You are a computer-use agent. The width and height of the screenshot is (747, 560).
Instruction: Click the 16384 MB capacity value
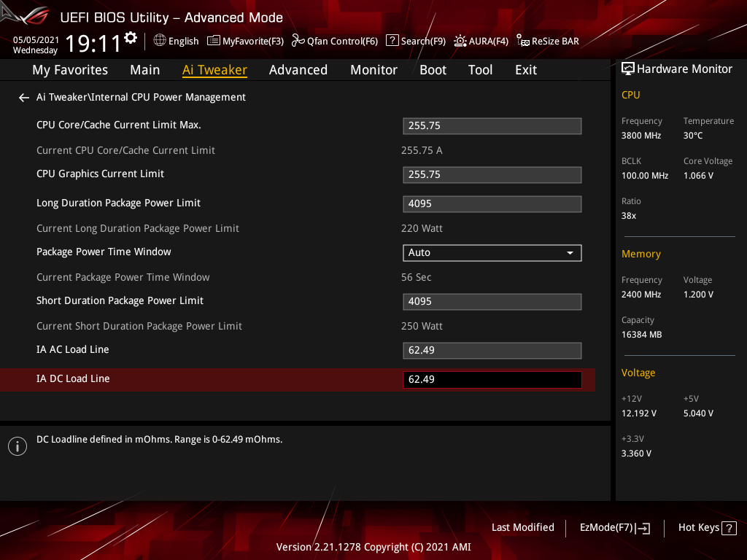pos(641,335)
